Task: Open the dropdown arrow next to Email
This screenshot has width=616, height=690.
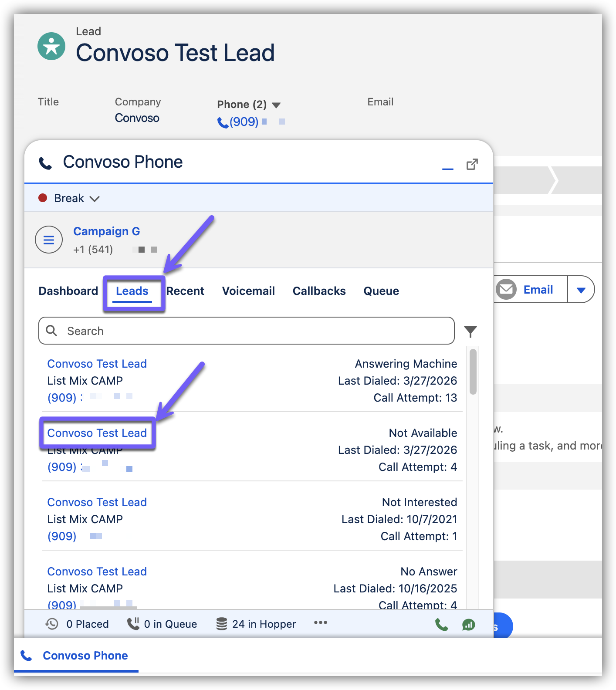Action: click(x=581, y=290)
